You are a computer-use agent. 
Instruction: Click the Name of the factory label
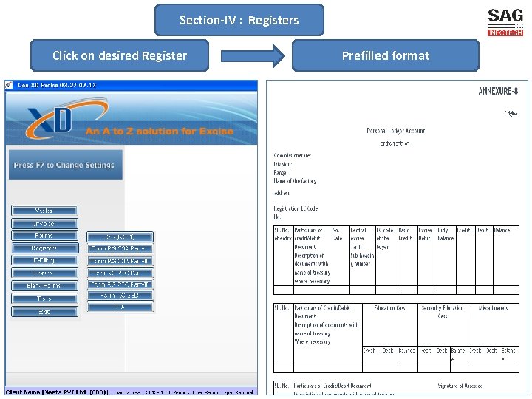(x=295, y=181)
